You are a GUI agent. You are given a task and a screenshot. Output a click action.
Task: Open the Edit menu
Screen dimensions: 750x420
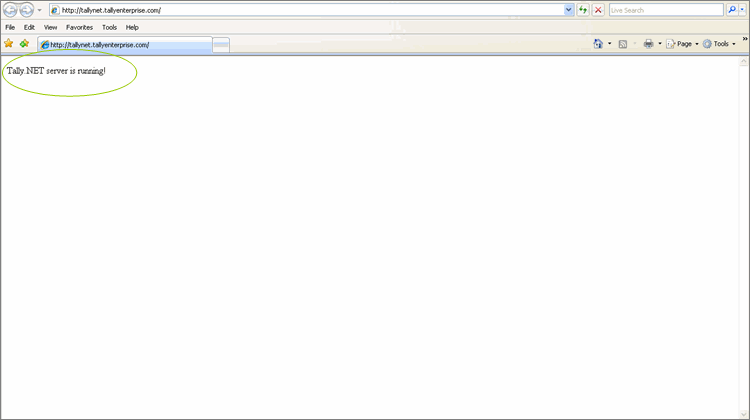click(29, 27)
